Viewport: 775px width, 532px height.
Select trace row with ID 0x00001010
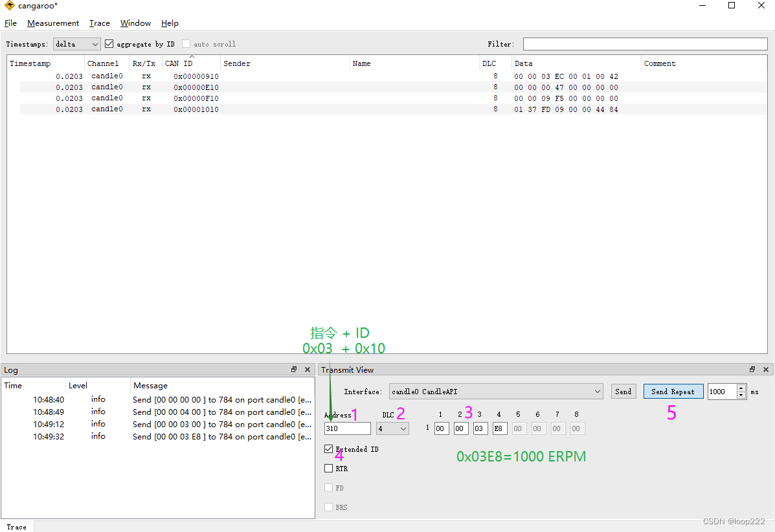click(394, 109)
